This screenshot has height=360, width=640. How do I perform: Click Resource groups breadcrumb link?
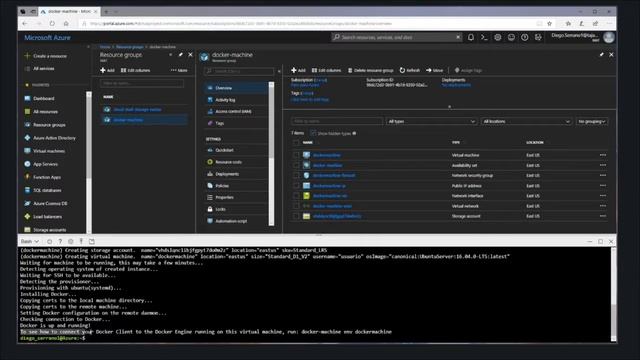(129, 47)
